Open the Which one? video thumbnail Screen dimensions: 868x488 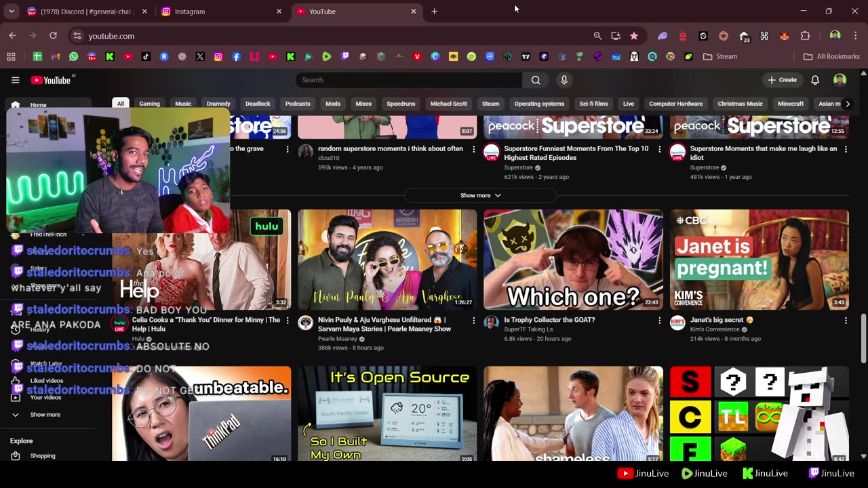pyautogui.click(x=573, y=260)
